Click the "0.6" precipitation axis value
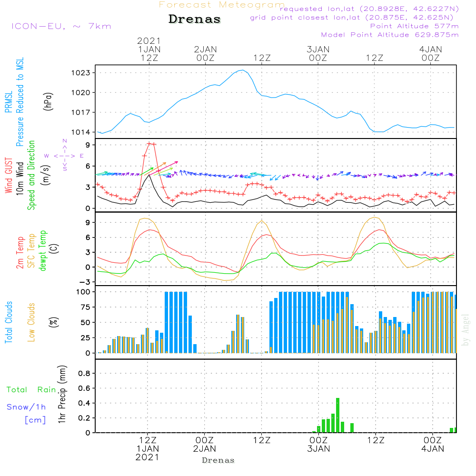Viewport: 476px width, 476px height. [84, 388]
